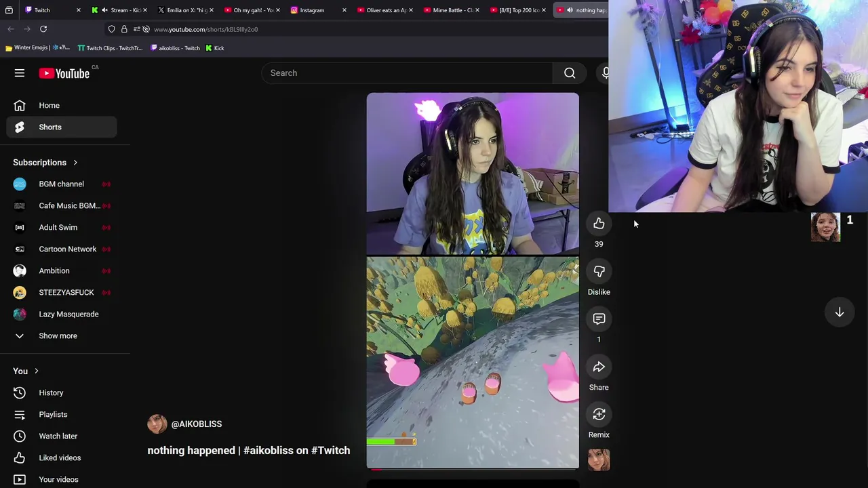Open Home in the sidebar
Viewport: 868px width, 488px height.
(x=62, y=106)
